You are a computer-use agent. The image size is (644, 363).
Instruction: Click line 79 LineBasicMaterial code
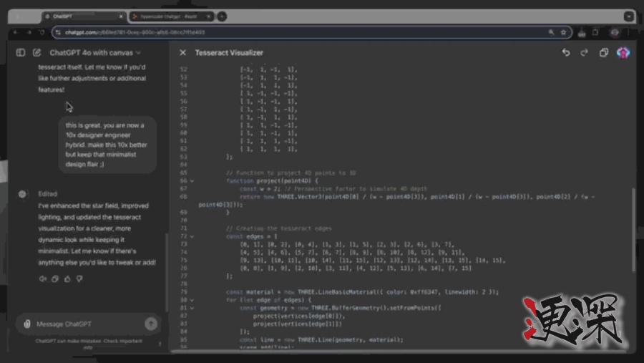click(x=362, y=292)
